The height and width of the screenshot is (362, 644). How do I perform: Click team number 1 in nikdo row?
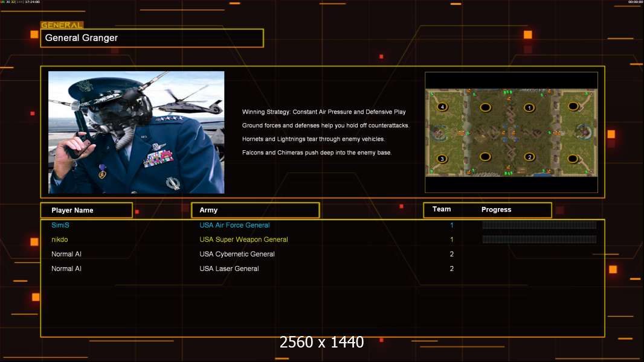452,240
